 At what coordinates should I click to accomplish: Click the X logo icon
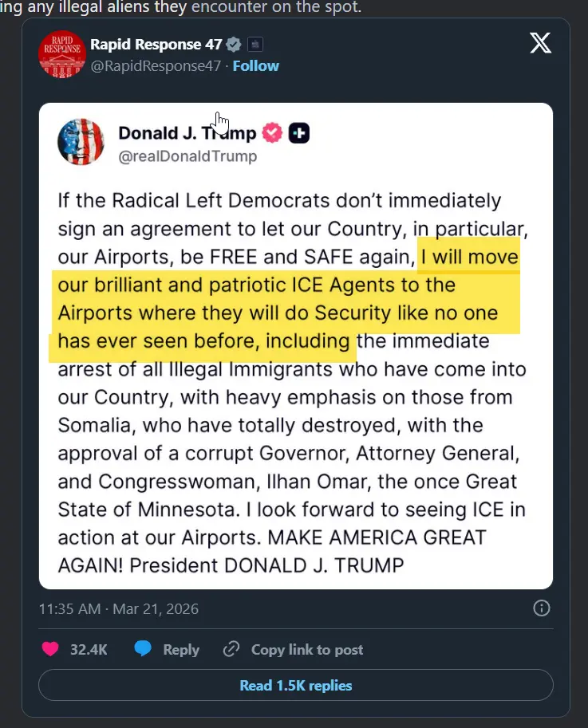pos(540,43)
